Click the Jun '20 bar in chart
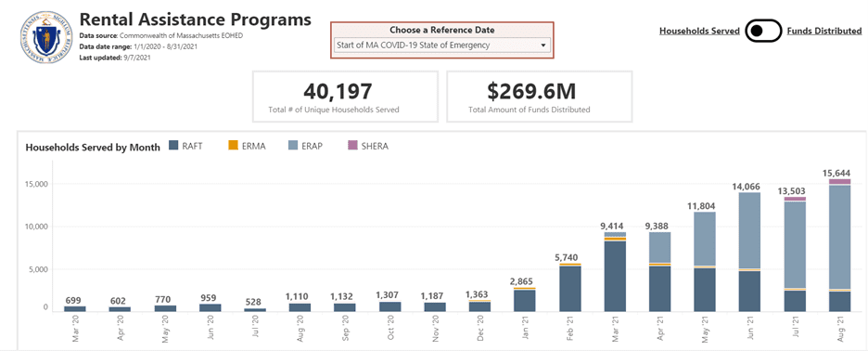The image size is (868, 351). [210, 307]
